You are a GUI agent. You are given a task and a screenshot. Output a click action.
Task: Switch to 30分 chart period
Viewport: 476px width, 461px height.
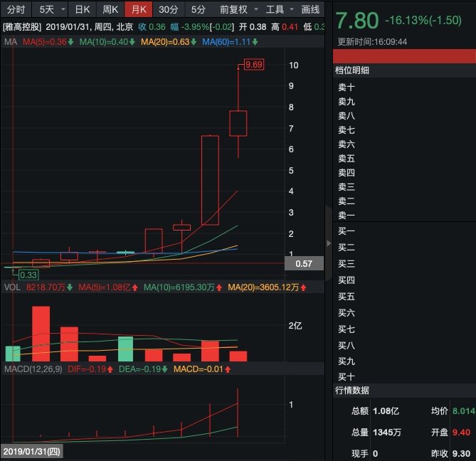point(169,9)
